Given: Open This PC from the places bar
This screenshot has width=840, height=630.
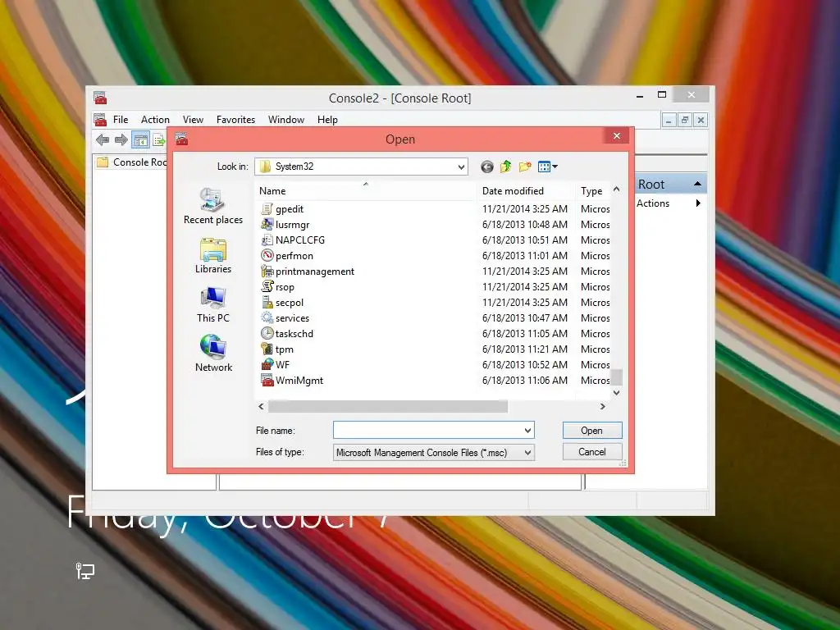Looking at the screenshot, I should [213, 305].
